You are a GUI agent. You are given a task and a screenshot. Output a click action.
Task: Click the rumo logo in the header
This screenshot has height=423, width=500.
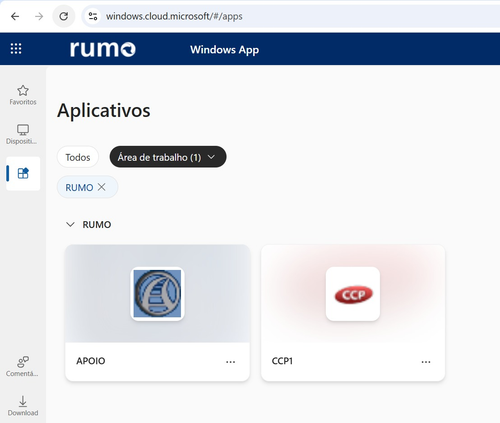coord(103,49)
